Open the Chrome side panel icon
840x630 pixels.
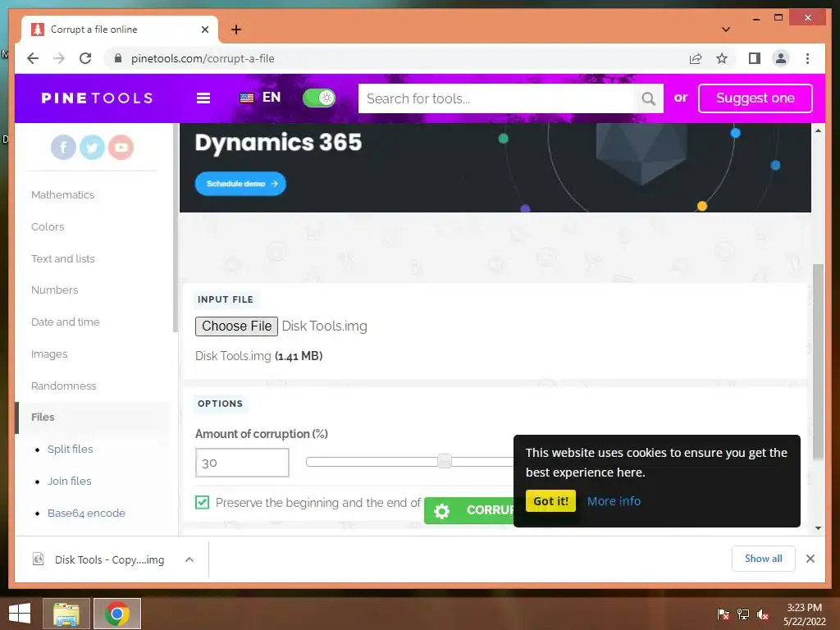(x=755, y=58)
